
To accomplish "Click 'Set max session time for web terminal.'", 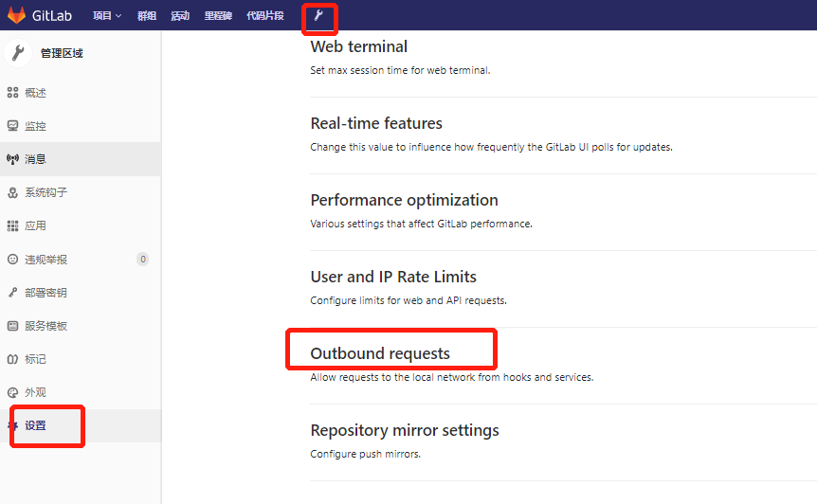I will [400, 70].
